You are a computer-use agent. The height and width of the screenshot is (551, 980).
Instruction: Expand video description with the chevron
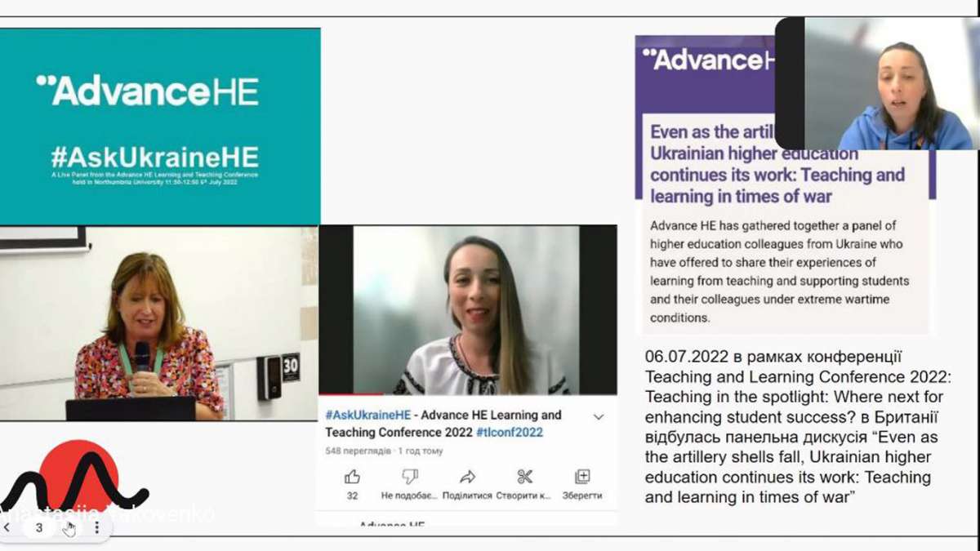tap(599, 417)
